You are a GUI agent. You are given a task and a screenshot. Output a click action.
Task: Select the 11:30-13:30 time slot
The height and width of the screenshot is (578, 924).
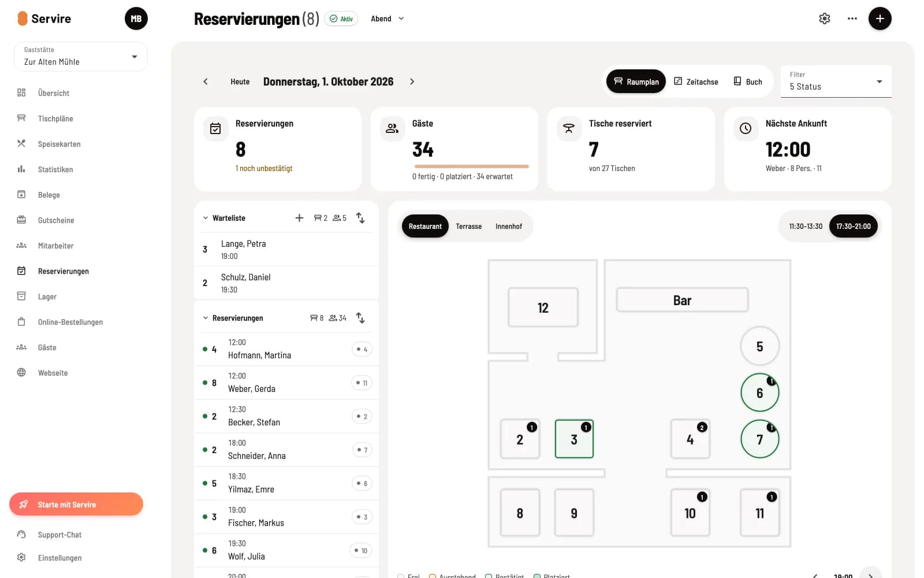[806, 226]
